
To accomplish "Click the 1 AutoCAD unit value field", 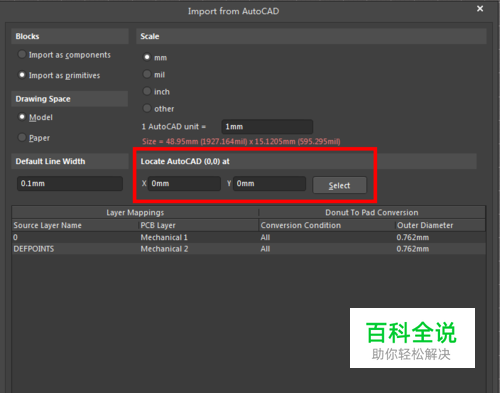I will coord(267,127).
